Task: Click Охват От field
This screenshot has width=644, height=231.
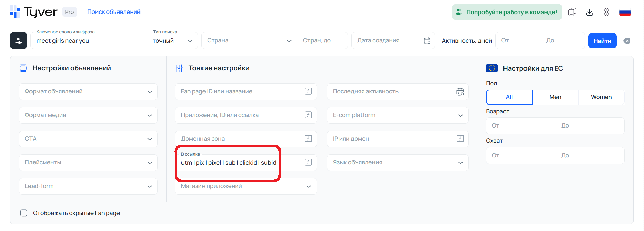Action: 520,156
